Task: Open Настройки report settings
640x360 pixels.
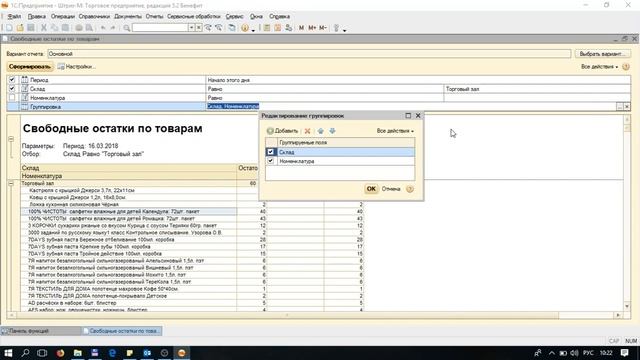Action: (76, 67)
